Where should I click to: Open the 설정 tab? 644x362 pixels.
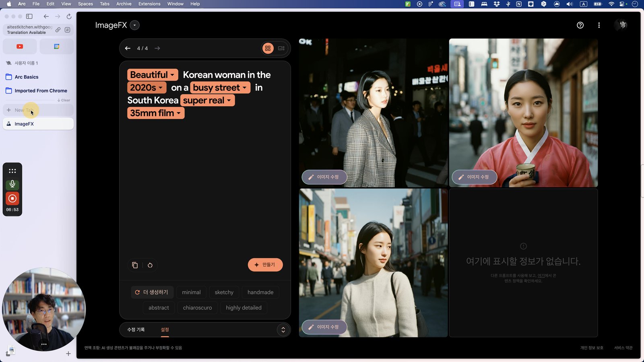pos(165,330)
